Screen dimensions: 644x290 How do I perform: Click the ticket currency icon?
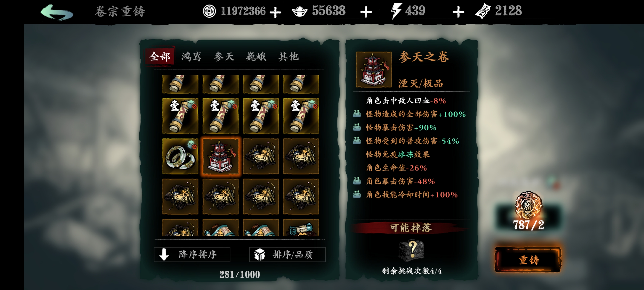tap(483, 11)
